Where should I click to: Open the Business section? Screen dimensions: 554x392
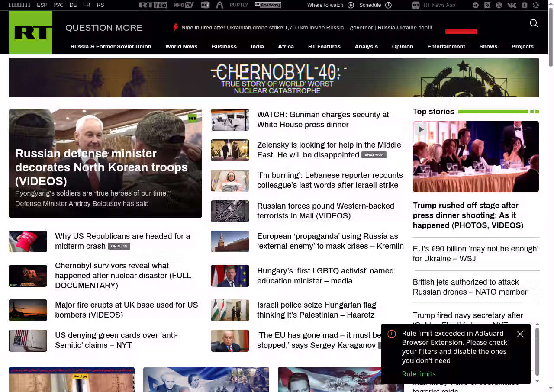[x=224, y=47]
